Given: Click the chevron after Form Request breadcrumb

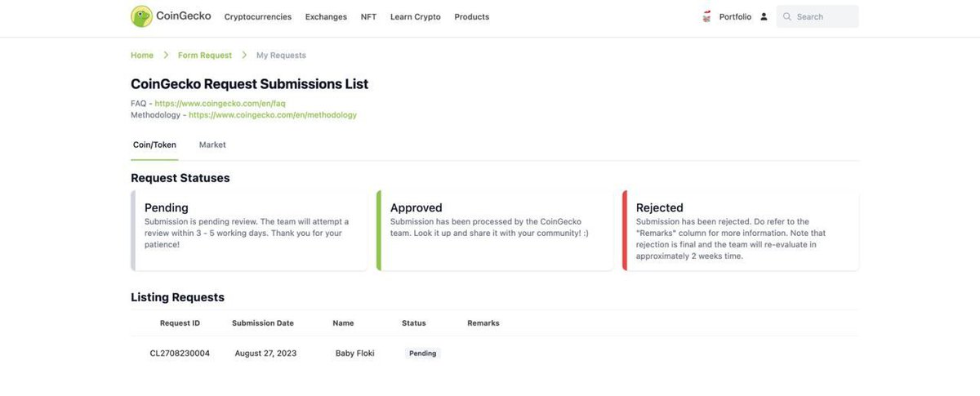Looking at the screenshot, I should (x=244, y=55).
